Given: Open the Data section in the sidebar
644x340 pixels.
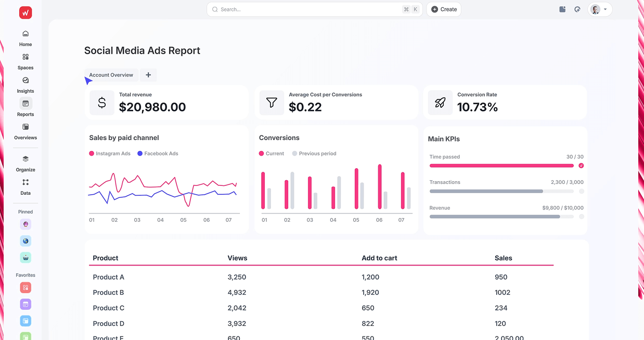Looking at the screenshot, I should pos(25,186).
